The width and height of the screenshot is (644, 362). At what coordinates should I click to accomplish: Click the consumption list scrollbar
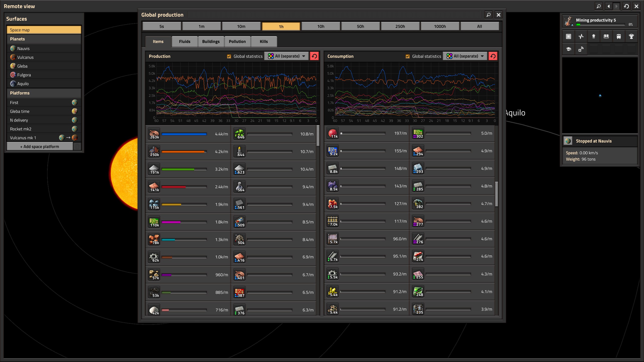point(497,194)
